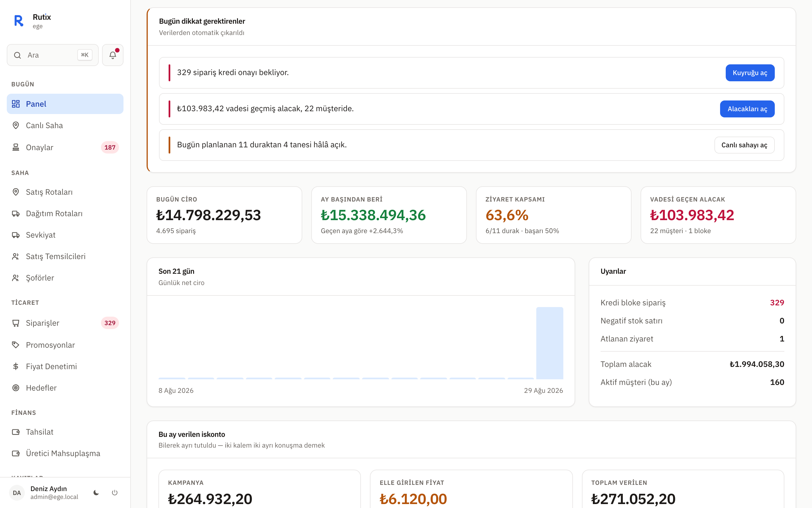Click the 329 badge on Siparişler
812x508 pixels.
[x=110, y=323]
